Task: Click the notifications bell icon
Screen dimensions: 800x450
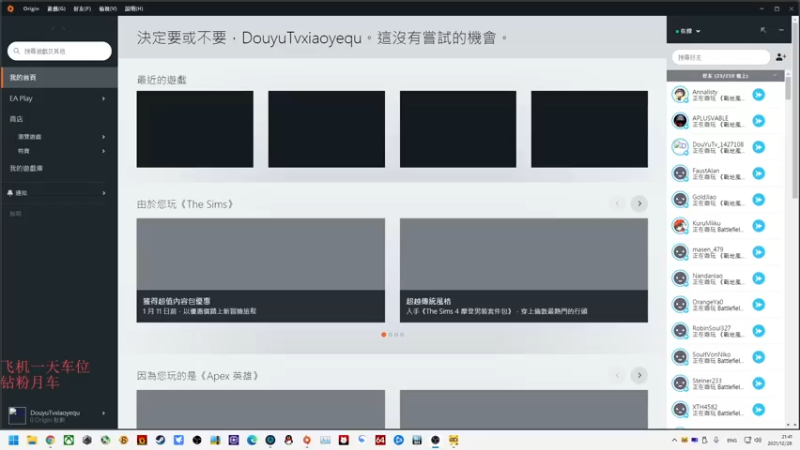Action: pos(10,193)
